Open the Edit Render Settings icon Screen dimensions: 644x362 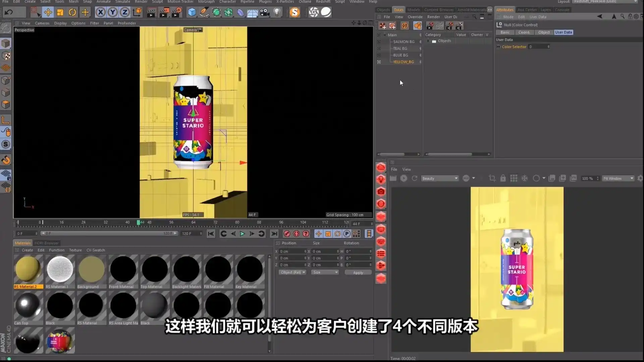point(177,12)
